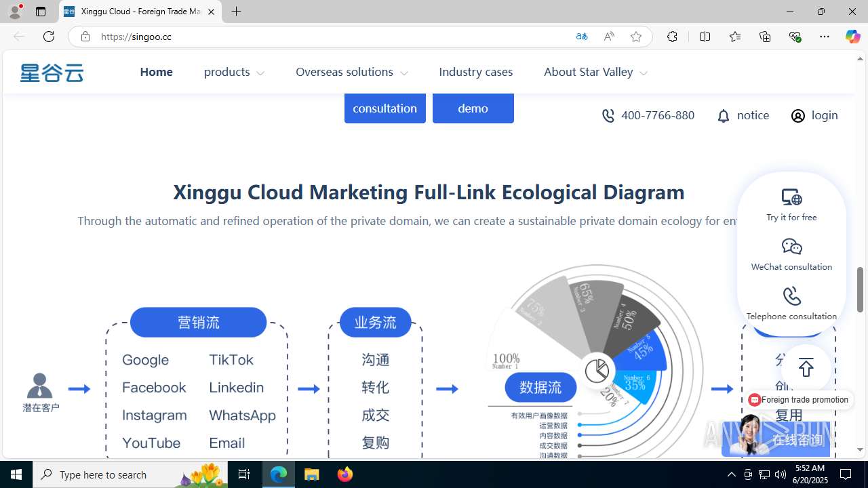The width and height of the screenshot is (868, 488).
Task: Click the WhatsApp text in the diagram
Action: point(242,415)
